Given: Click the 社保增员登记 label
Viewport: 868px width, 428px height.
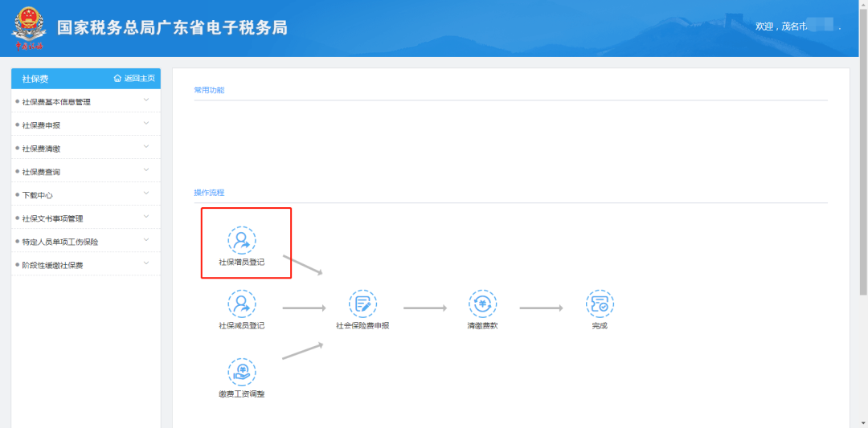Looking at the screenshot, I should [x=242, y=262].
